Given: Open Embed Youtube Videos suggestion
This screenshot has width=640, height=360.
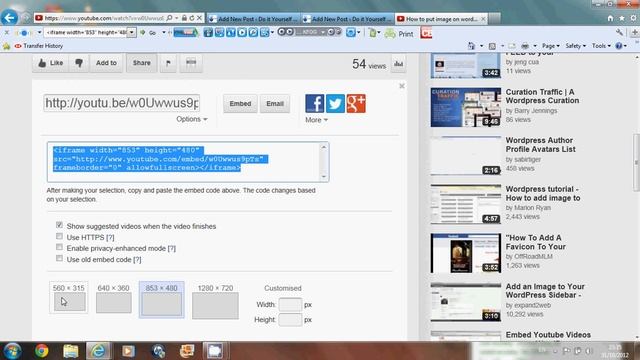Looking at the screenshot, I should (548, 335).
